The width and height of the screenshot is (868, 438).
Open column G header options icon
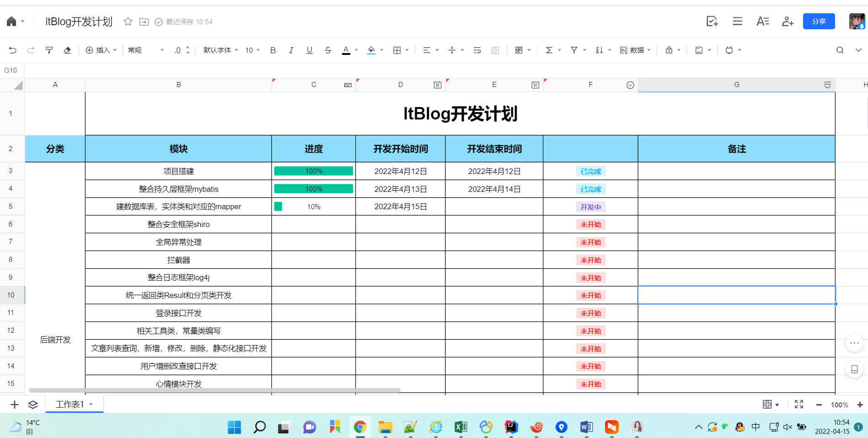[827, 85]
